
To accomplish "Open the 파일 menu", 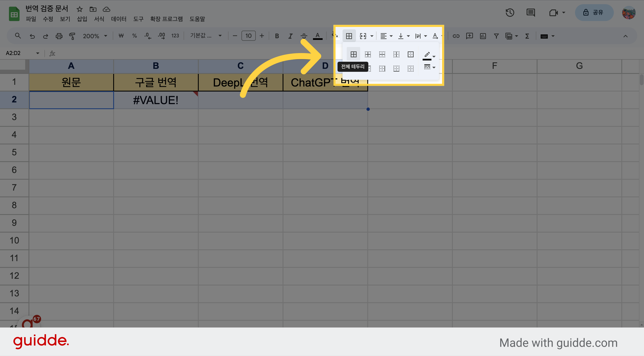I will point(31,19).
